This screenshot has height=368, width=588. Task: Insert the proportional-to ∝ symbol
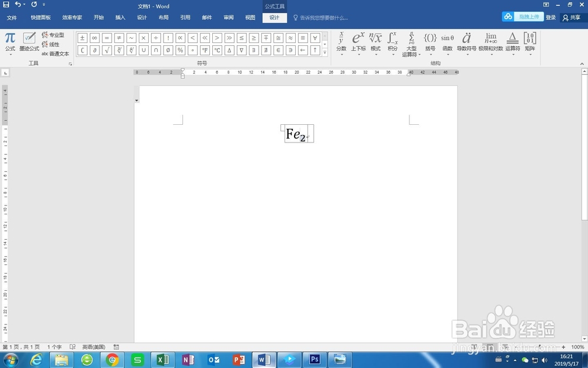click(x=181, y=38)
